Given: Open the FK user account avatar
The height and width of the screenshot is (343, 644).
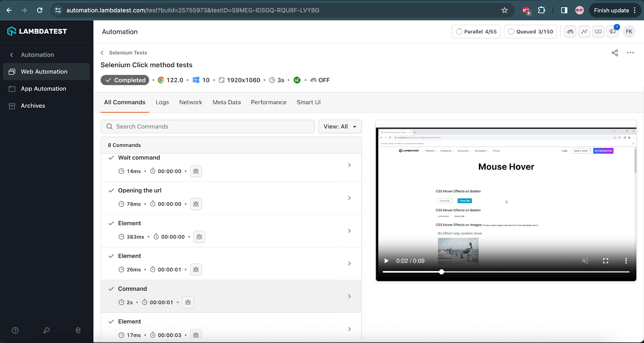Looking at the screenshot, I should click(629, 32).
